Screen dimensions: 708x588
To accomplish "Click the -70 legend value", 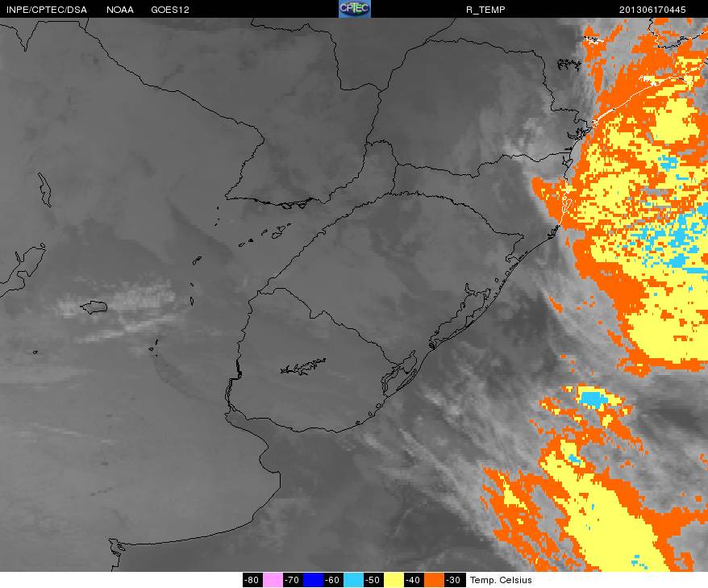I will [x=293, y=580].
